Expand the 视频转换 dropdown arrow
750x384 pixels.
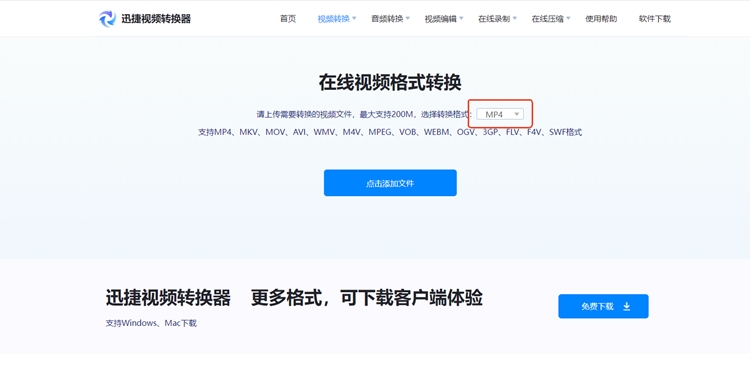(x=354, y=19)
